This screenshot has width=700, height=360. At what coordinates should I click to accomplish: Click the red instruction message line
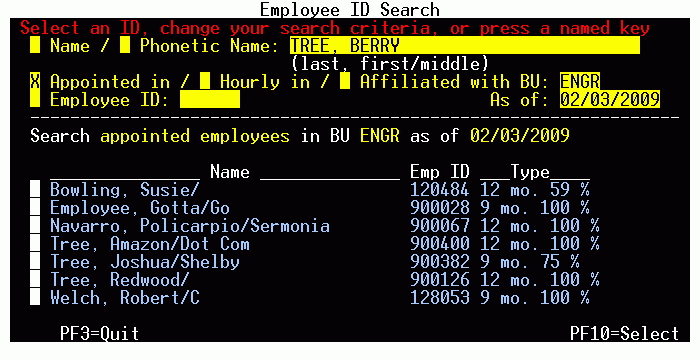coord(335,28)
